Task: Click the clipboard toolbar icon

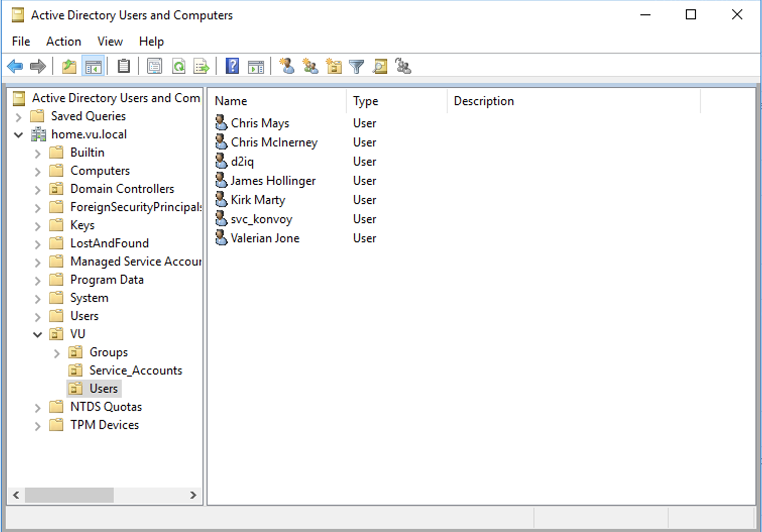Action: pos(124,66)
